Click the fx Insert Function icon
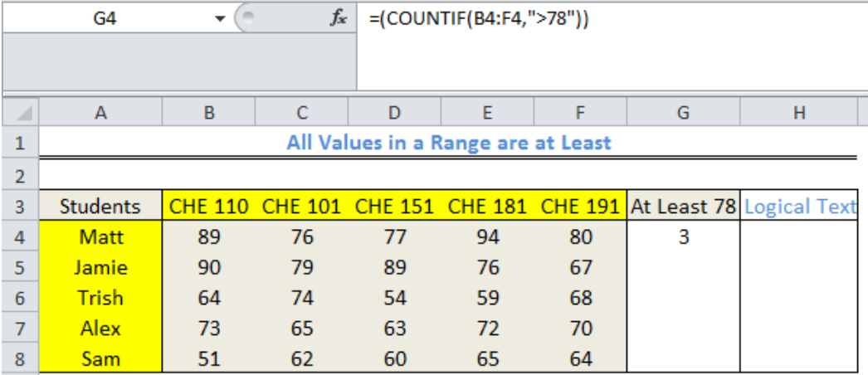Screen dimensions: 868x375 coord(338,19)
